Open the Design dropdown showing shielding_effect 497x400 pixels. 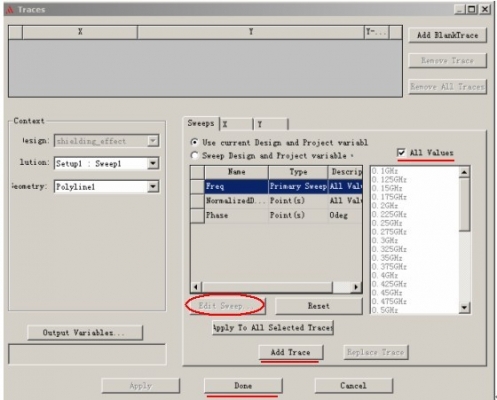153,141
